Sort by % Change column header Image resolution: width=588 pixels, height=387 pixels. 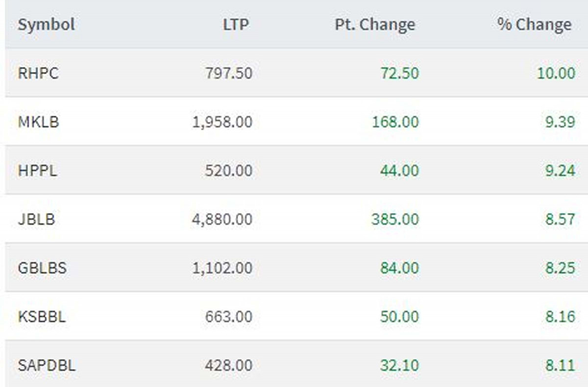[x=534, y=24]
